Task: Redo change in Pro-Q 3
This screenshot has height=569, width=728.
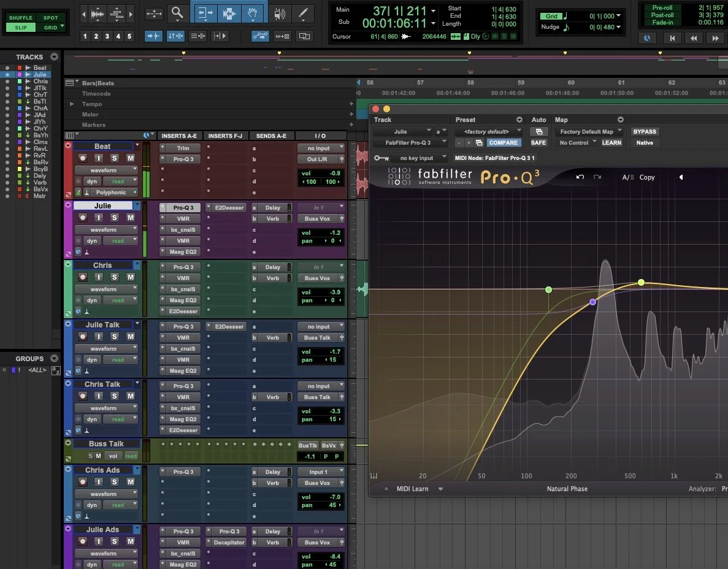Action: [x=597, y=177]
